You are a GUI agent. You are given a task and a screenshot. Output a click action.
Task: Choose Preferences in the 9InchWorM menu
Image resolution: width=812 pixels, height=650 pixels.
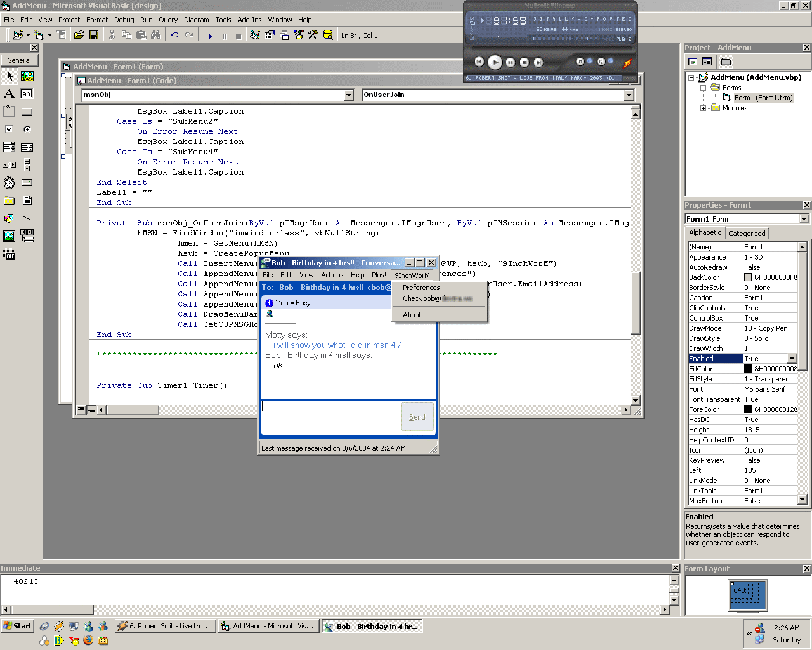(x=421, y=288)
